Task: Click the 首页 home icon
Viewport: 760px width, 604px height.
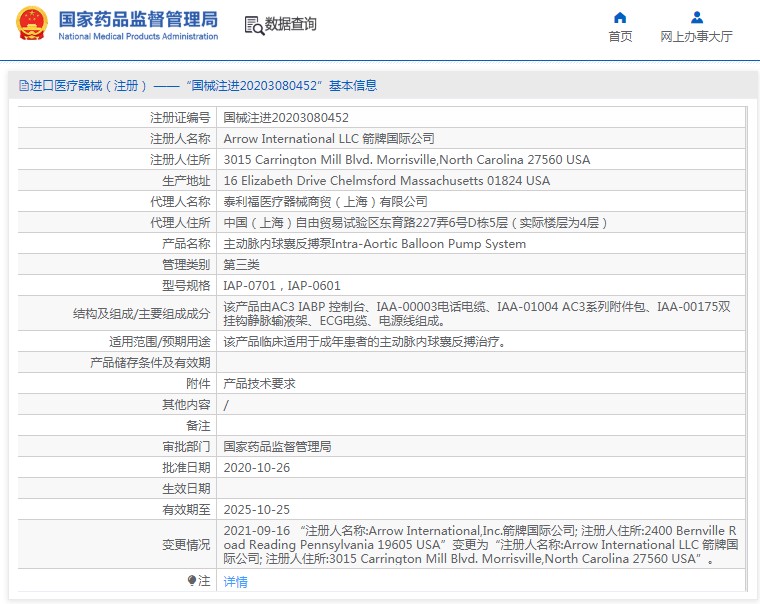Action: [620, 18]
